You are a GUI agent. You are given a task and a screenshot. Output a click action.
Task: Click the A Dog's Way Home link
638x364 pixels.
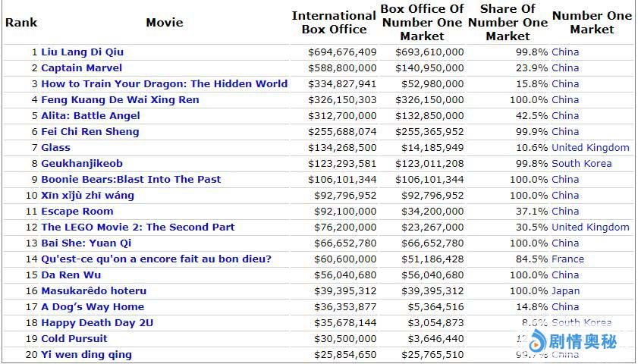point(92,307)
